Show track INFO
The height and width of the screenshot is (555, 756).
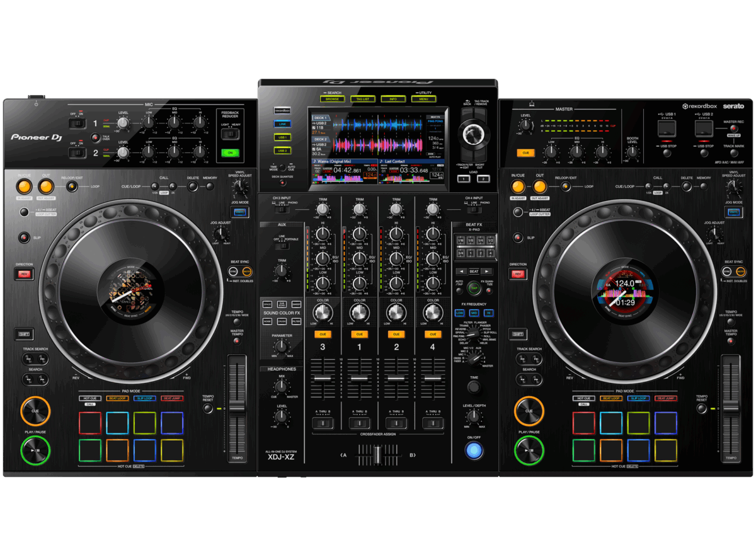pos(393,99)
